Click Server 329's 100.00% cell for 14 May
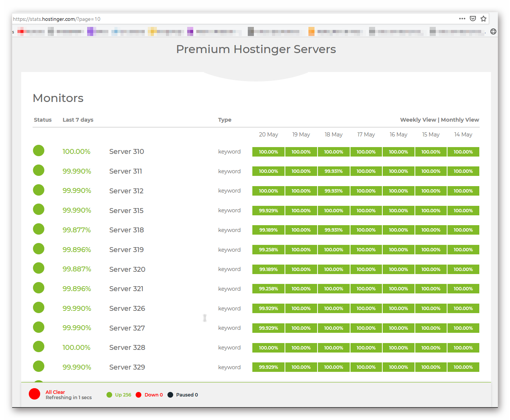Image resolution: width=510 pixels, height=420 pixels. coord(463,367)
